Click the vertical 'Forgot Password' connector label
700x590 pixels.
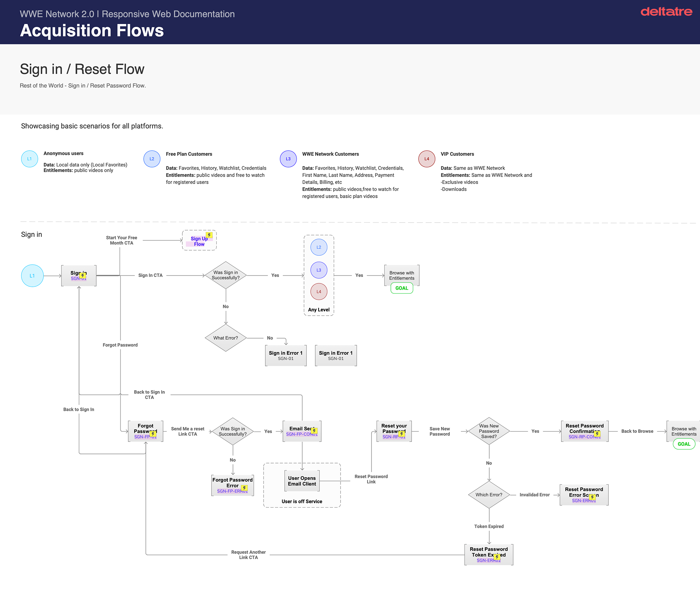click(120, 345)
